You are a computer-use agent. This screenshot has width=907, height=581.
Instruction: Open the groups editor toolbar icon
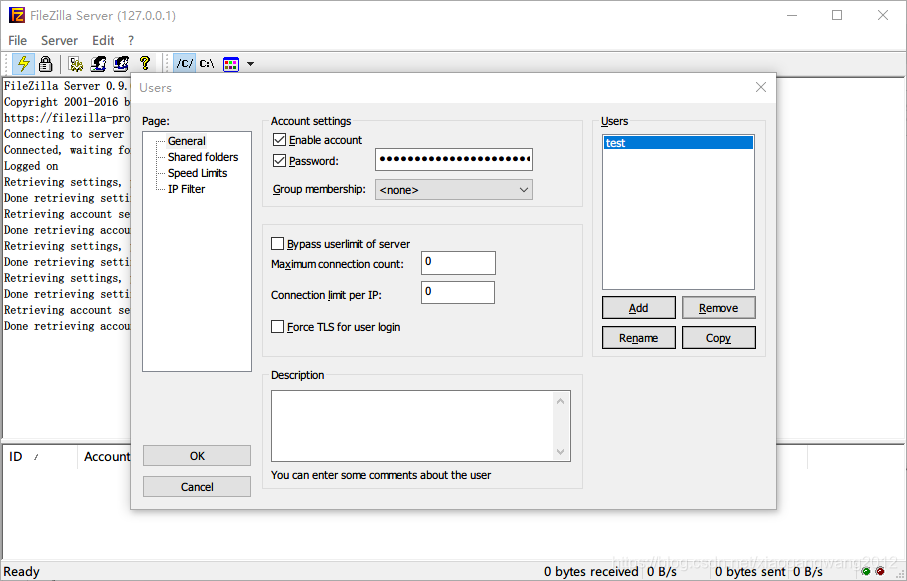121,64
